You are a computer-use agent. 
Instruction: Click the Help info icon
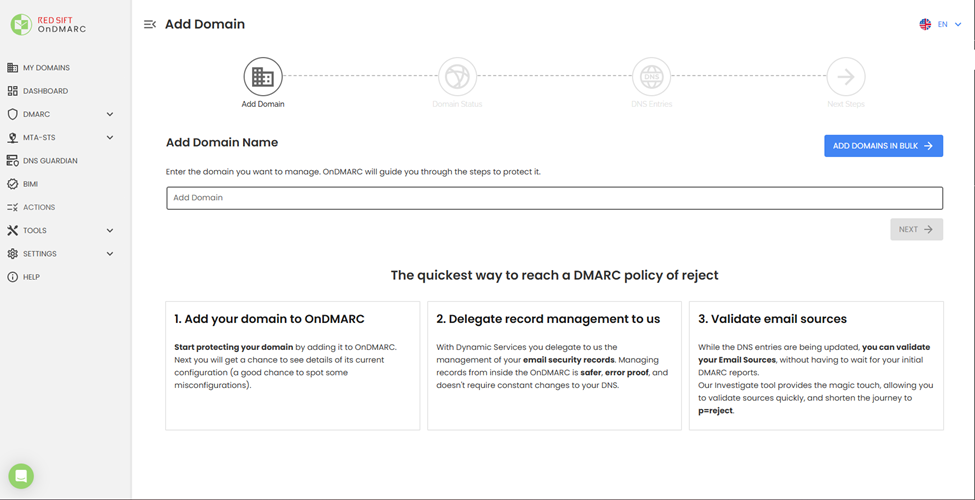pos(12,277)
